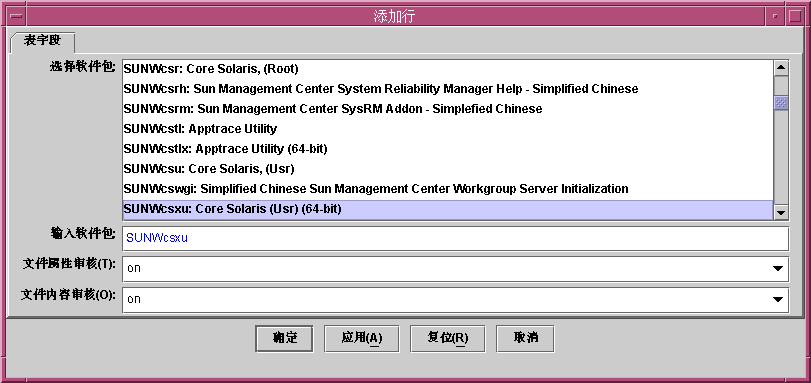Select SUNWcstlx: Apptrace Utility (64-bit) row
Viewport: 811px width, 383px height.
pyautogui.click(x=448, y=149)
